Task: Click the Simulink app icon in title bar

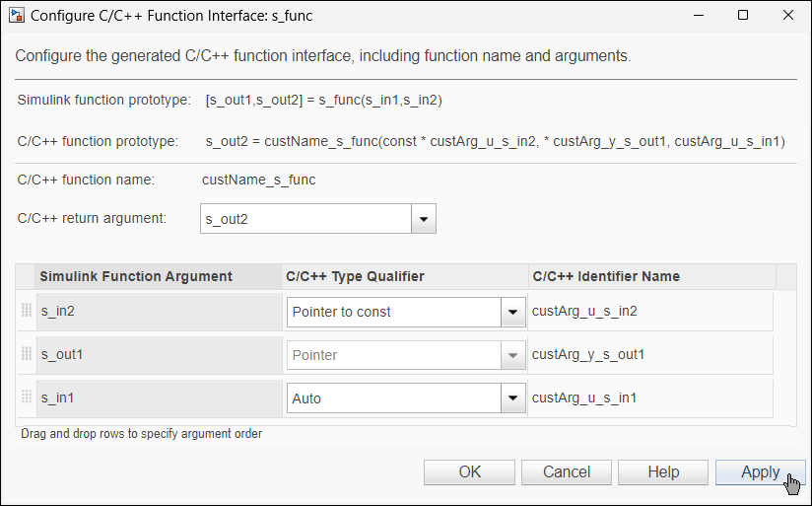Action: (16, 15)
